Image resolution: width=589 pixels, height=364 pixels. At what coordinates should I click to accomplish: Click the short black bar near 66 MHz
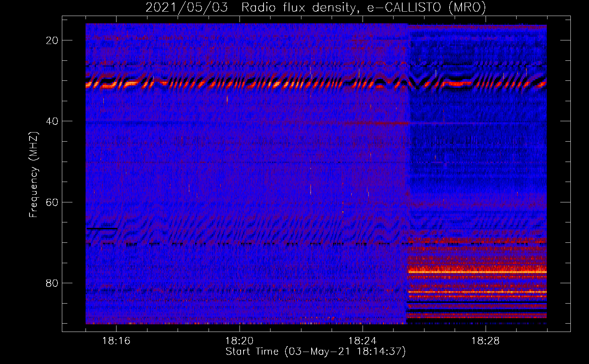point(102,228)
